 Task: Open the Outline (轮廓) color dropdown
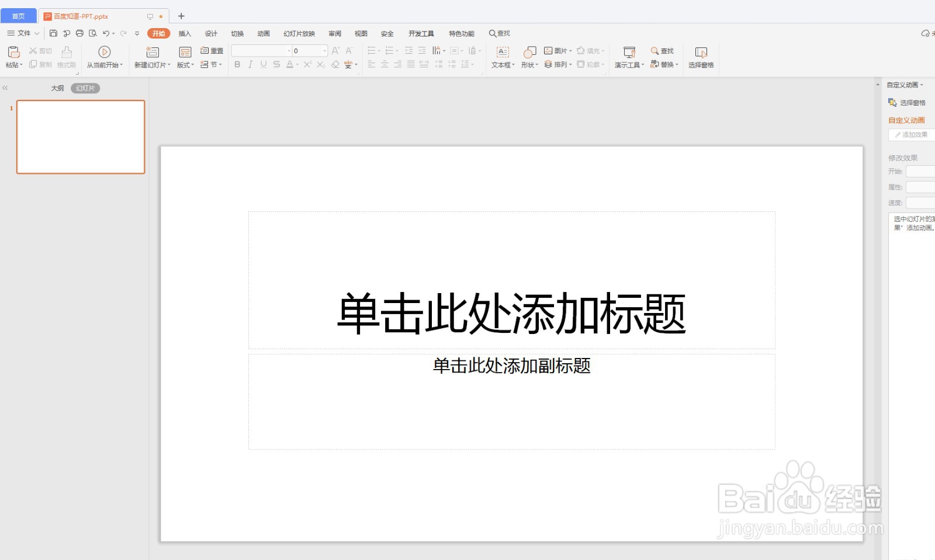coord(590,64)
